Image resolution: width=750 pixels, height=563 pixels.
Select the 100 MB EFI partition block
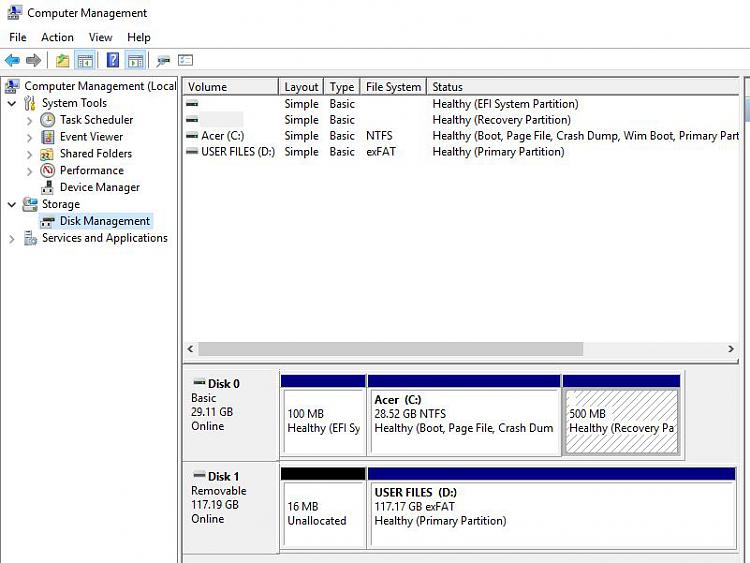pos(323,415)
